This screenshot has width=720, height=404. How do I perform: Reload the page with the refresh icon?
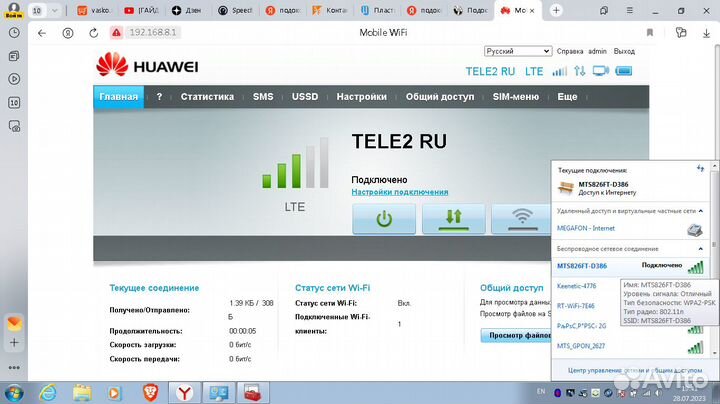tap(94, 33)
